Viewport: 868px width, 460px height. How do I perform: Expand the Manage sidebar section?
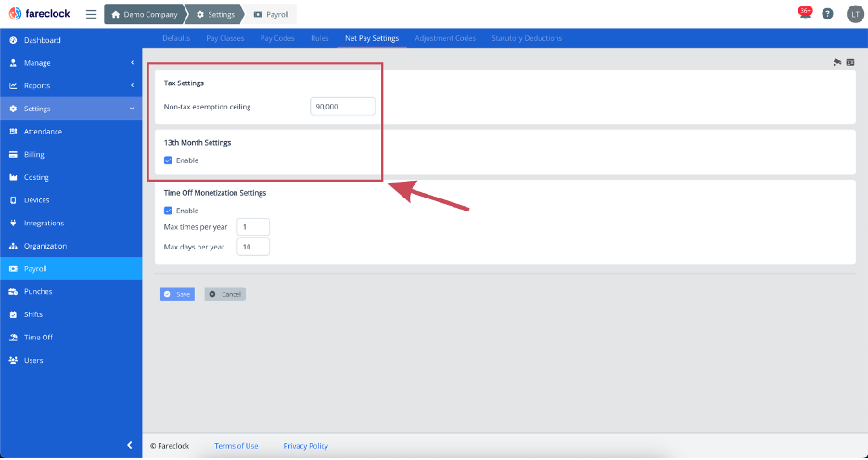point(70,63)
